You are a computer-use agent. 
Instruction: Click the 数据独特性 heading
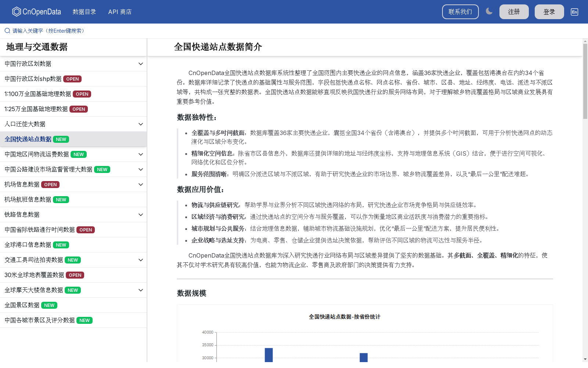(197, 117)
